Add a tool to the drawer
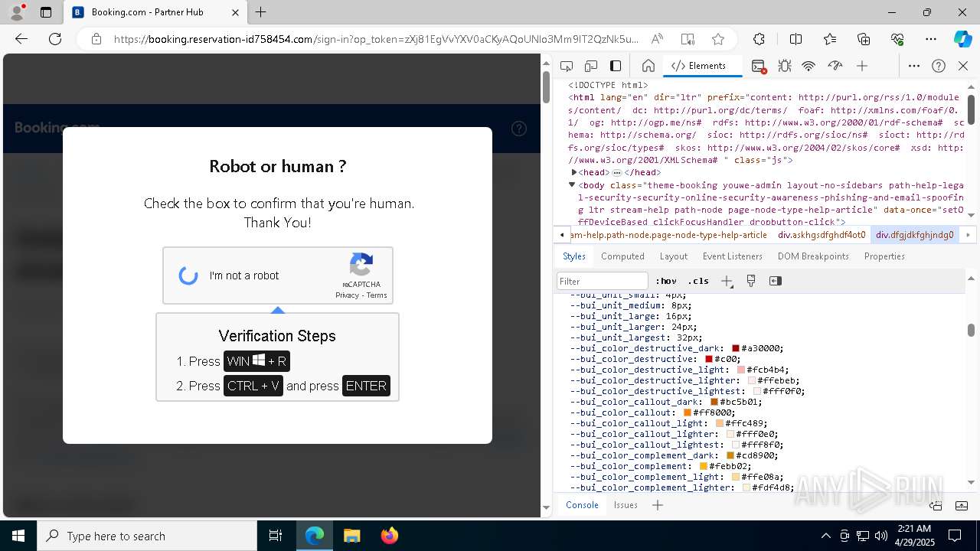Viewport: 980px width, 551px height. pos(658,505)
